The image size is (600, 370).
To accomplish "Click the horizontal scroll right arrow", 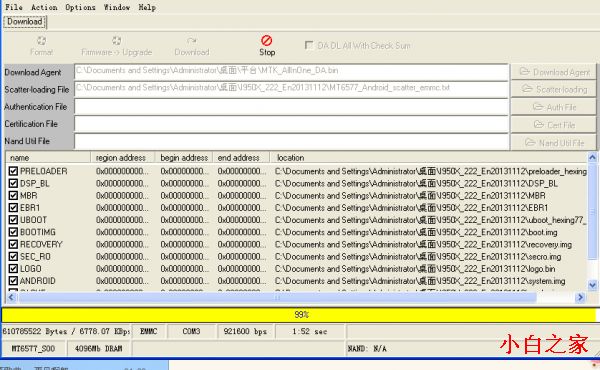I will [580, 297].
